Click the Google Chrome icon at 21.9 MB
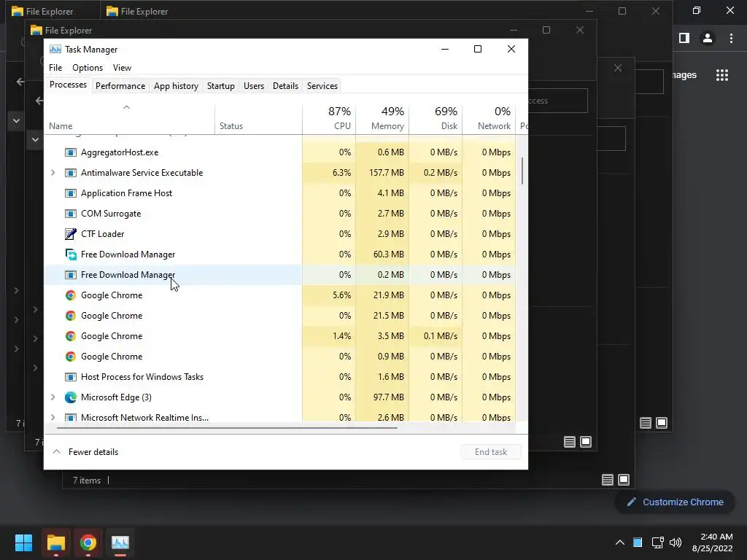The width and height of the screenshot is (747, 560). click(71, 295)
